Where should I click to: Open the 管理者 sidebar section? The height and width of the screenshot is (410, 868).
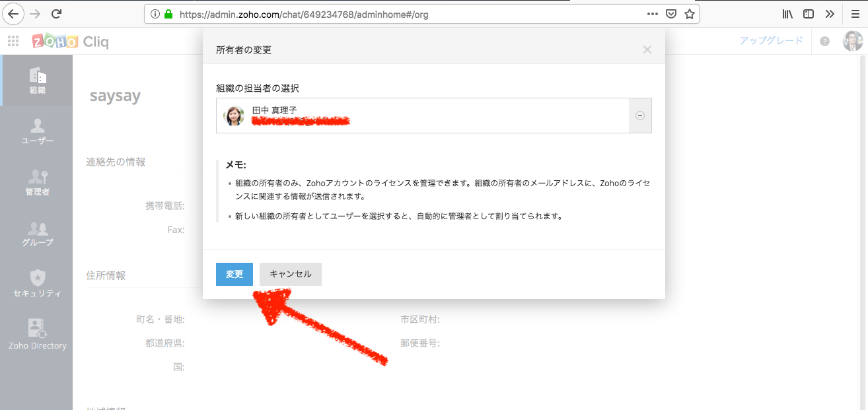pyautogui.click(x=38, y=182)
